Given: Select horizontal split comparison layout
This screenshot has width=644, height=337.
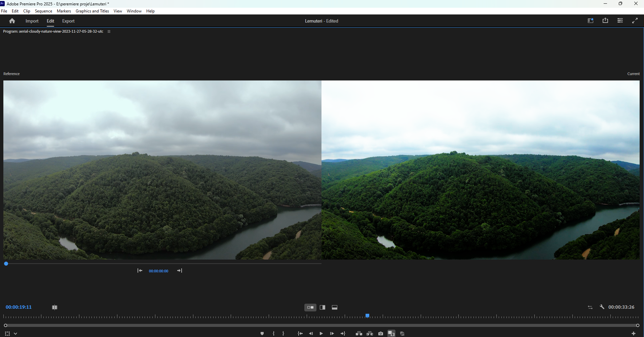Looking at the screenshot, I should pyautogui.click(x=335, y=307).
